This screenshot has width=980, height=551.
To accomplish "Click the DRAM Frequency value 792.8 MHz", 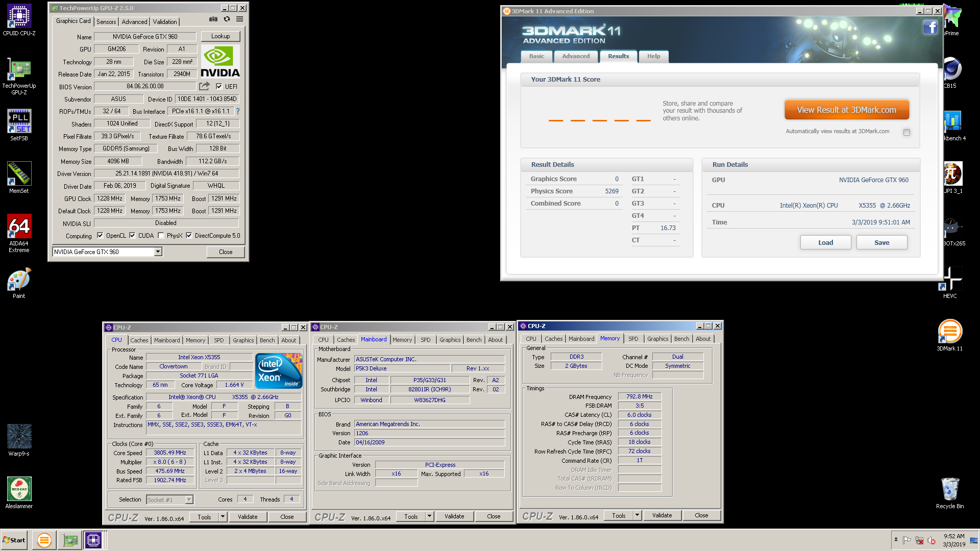I will pyautogui.click(x=640, y=396).
